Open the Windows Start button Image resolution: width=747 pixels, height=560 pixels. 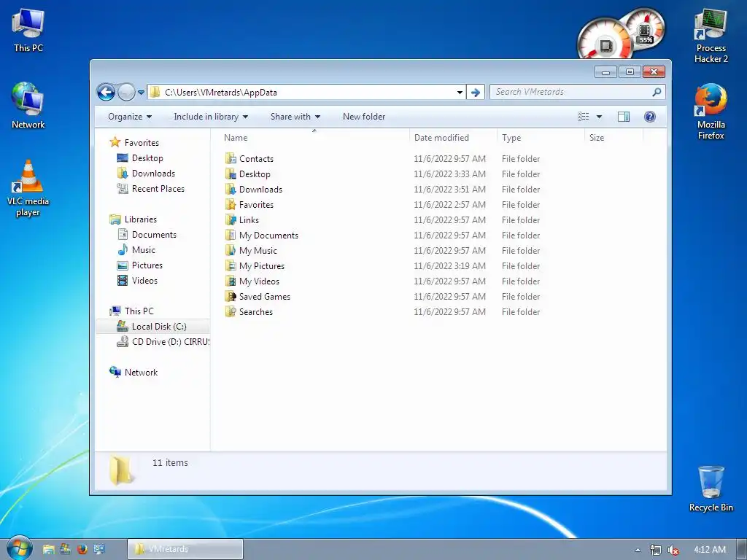point(19,548)
